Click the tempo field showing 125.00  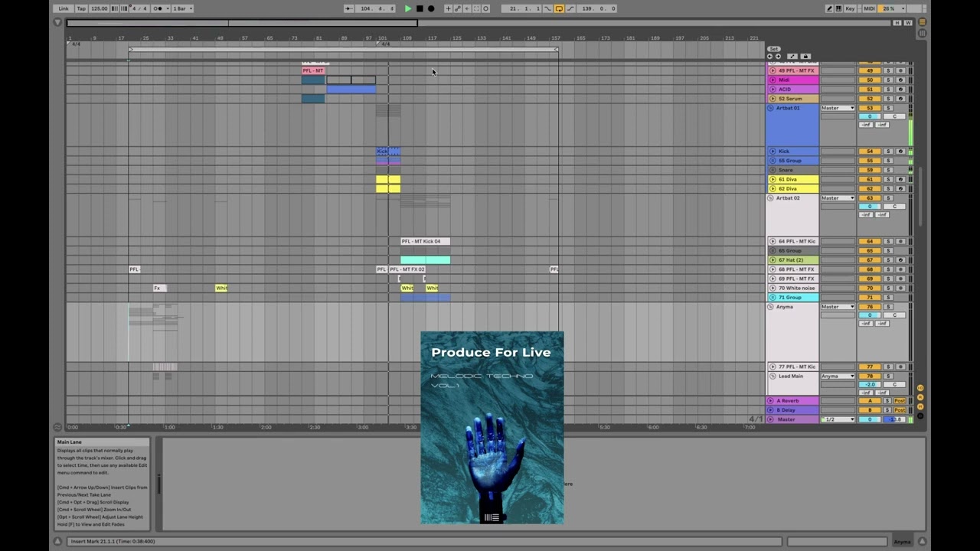[x=100, y=8]
